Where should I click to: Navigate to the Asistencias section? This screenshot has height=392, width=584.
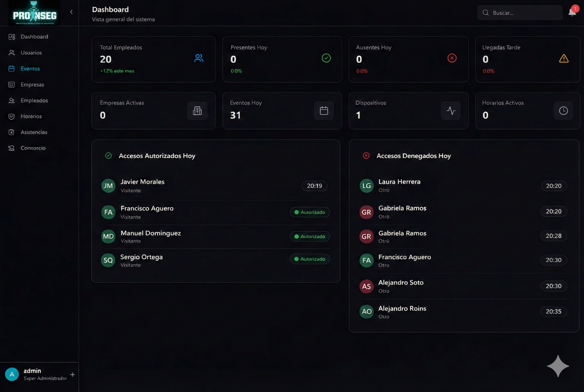[34, 132]
